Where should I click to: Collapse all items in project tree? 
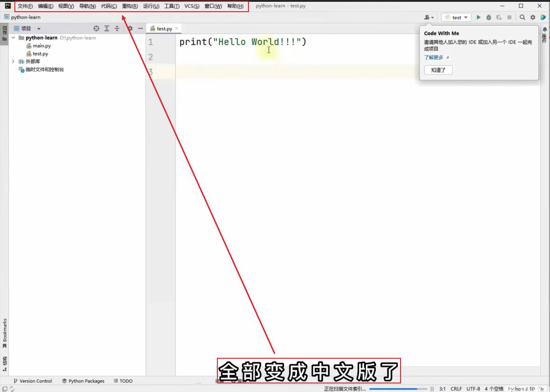[117, 28]
